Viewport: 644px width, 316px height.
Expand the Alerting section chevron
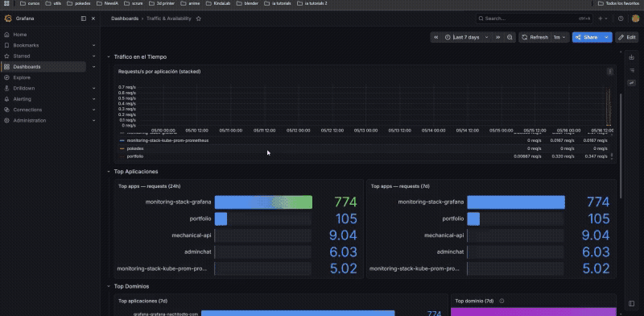93,98
